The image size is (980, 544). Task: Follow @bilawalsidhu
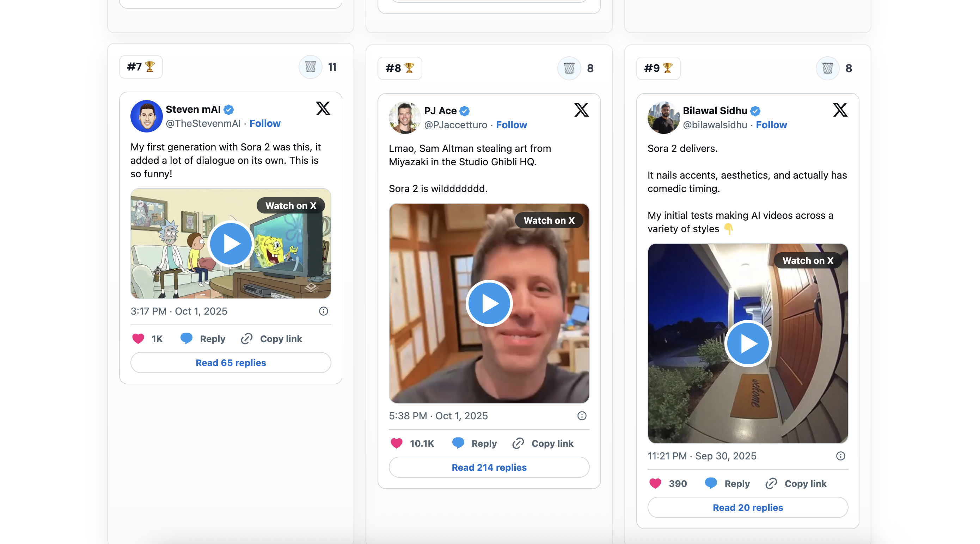pos(771,125)
